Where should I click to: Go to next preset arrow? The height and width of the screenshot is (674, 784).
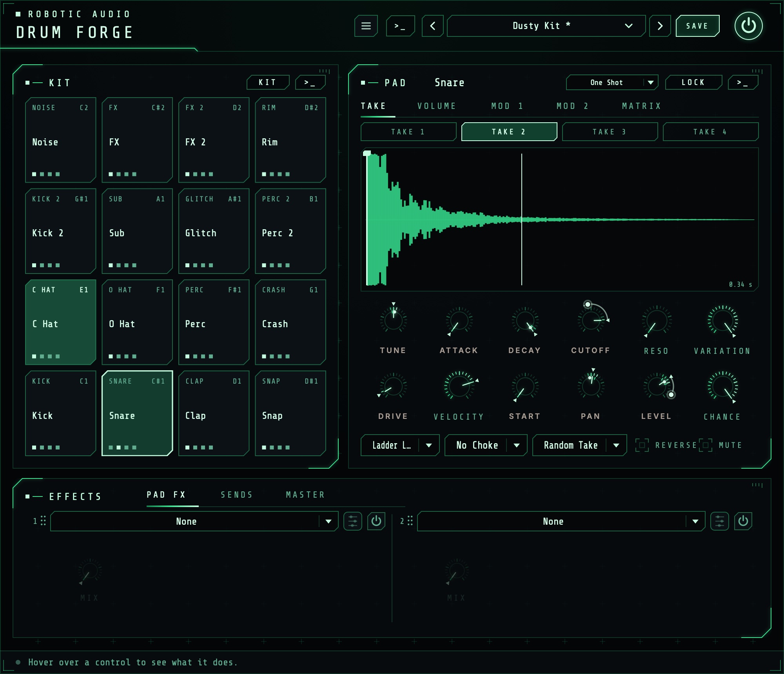click(660, 26)
